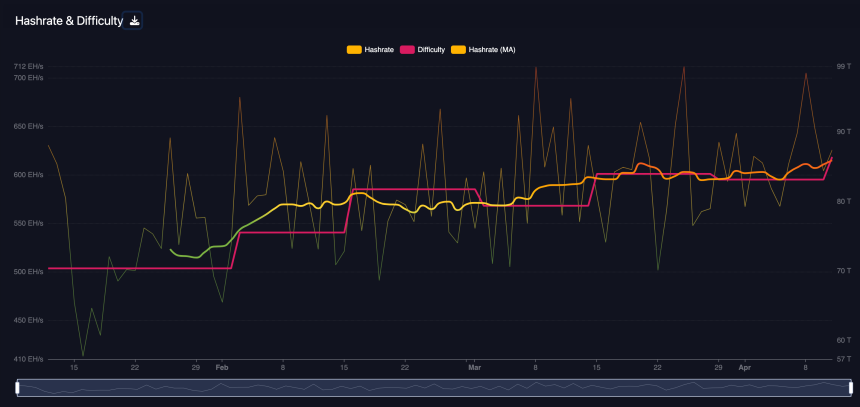This screenshot has height=407, width=860.
Task: Download the Hashrate & Difficulty chart
Action: point(133,21)
